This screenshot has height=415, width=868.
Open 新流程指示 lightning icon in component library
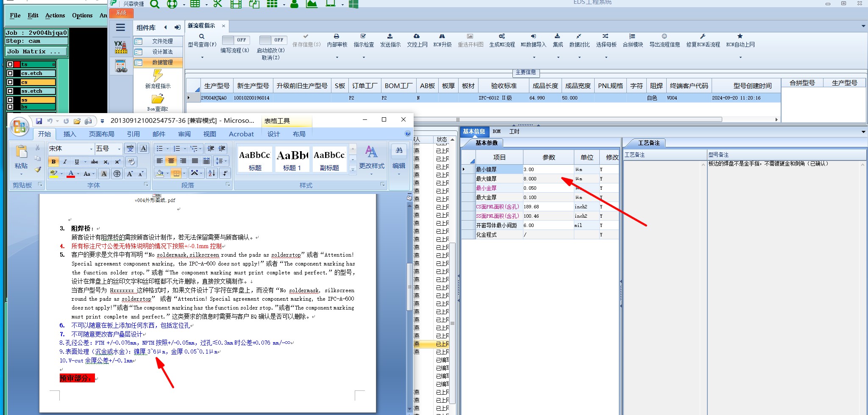158,75
